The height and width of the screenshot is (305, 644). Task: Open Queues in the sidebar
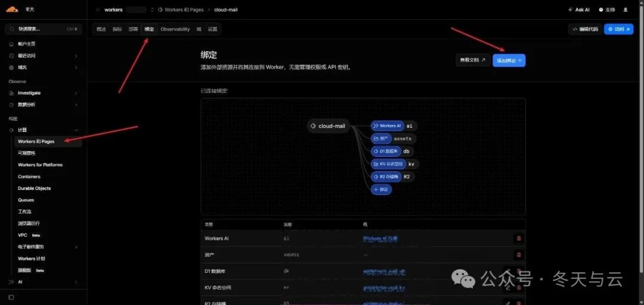26,200
